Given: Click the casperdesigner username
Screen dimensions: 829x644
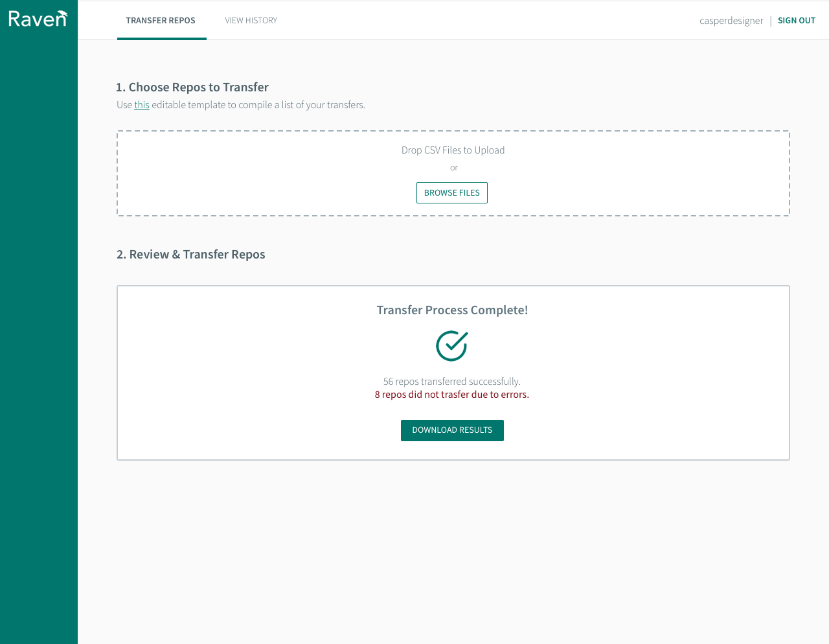Looking at the screenshot, I should 731,21.
